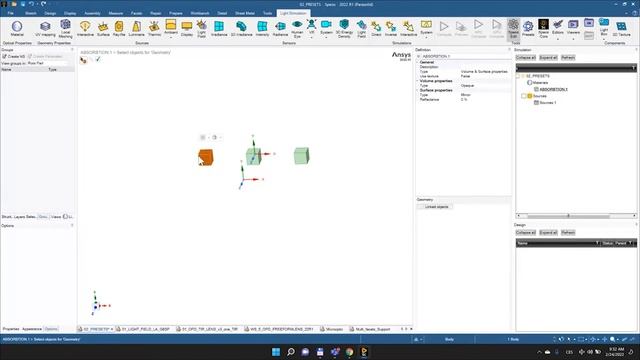640x360 pixels.
Task: Open the Light Box dropdown
Action: pyautogui.click(x=604, y=39)
